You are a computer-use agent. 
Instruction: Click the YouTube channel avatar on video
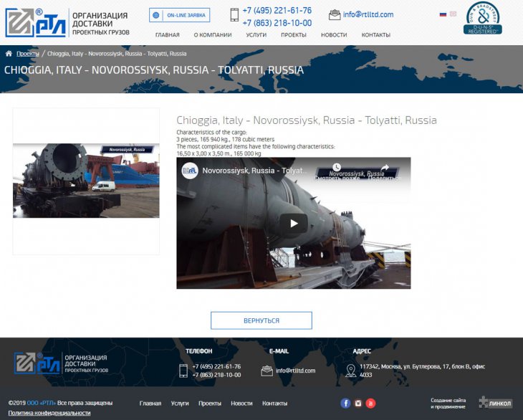coord(190,171)
